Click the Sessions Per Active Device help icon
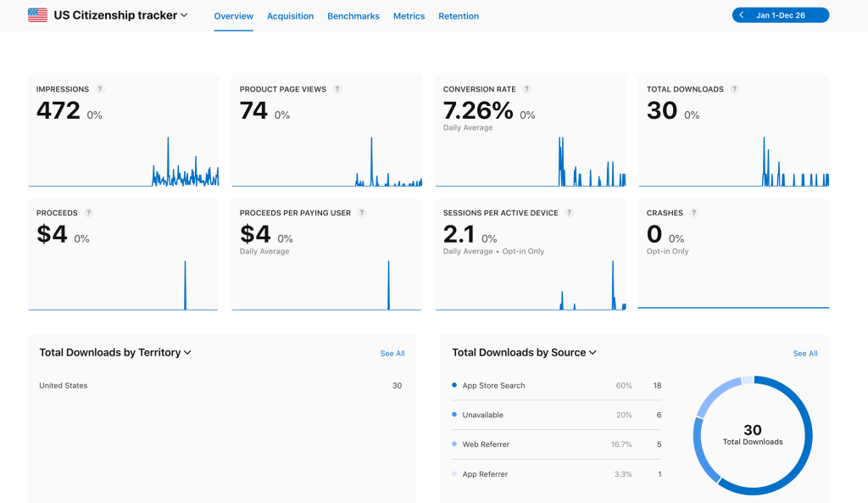 (x=569, y=213)
